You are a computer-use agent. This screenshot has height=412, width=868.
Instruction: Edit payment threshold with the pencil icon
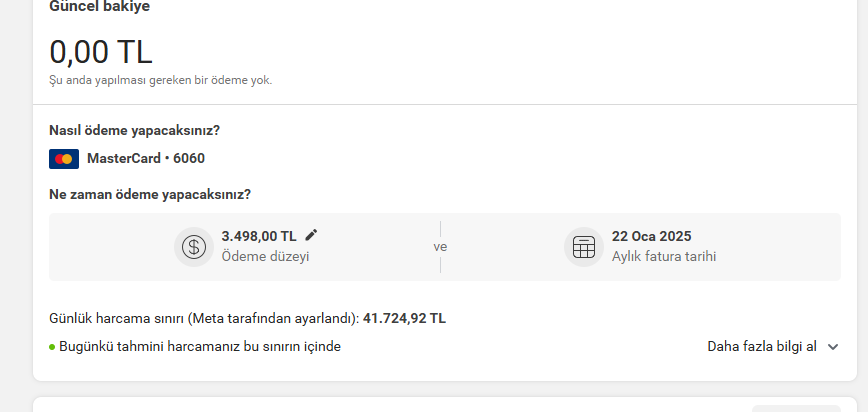(x=311, y=235)
